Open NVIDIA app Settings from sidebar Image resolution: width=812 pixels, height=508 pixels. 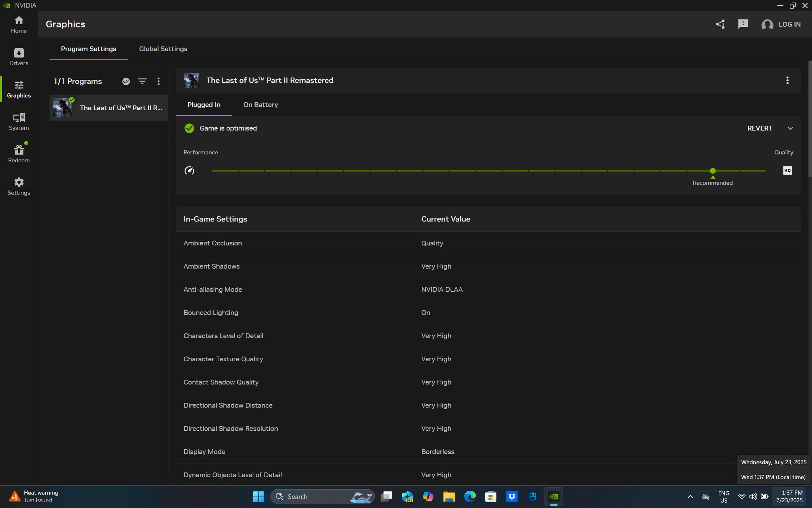19,186
